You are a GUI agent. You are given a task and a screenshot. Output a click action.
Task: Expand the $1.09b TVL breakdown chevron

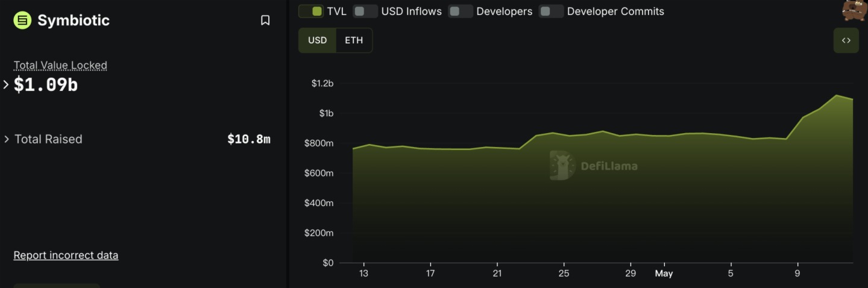(x=6, y=85)
